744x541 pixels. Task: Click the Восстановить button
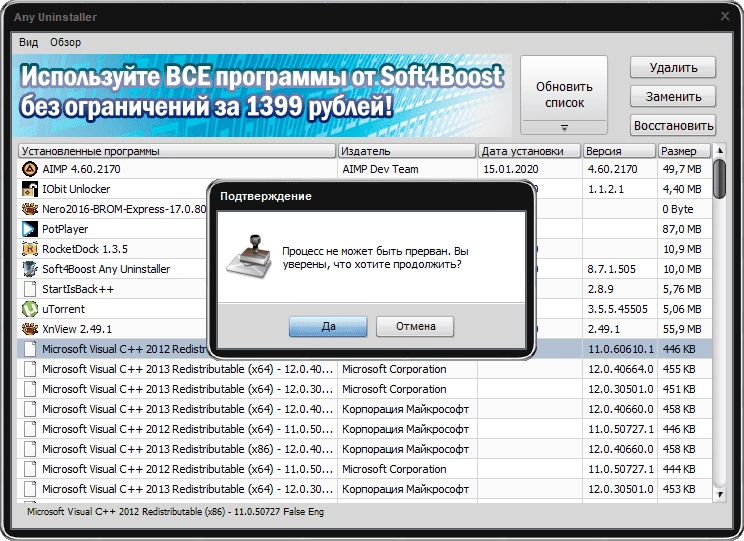pyautogui.click(x=673, y=125)
